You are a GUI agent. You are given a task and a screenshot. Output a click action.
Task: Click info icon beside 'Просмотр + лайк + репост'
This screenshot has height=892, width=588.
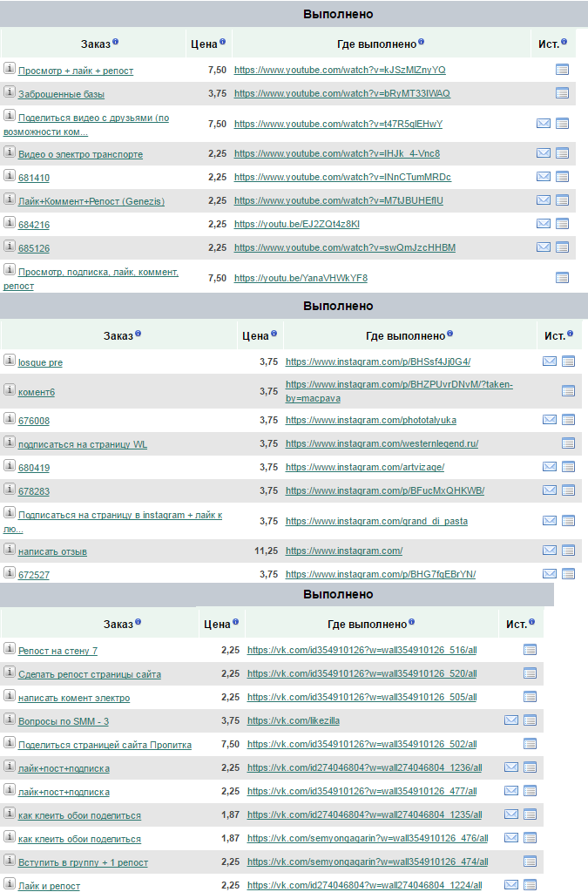9,68
